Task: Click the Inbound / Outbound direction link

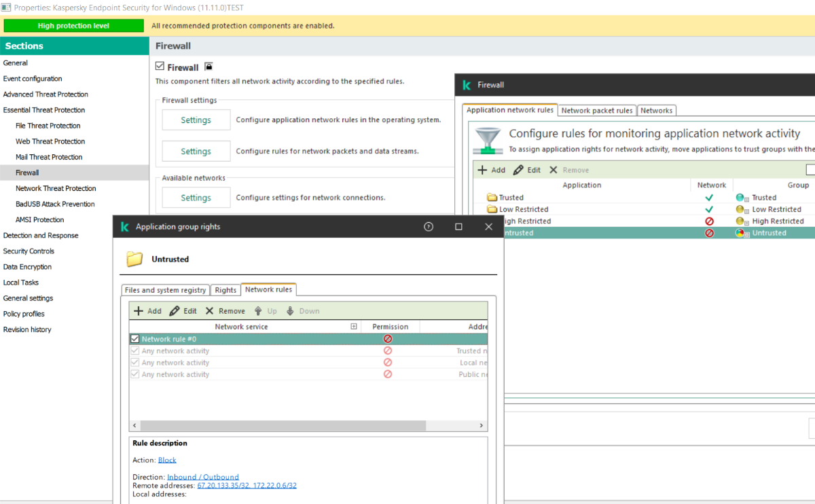Action: click(202, 477)
